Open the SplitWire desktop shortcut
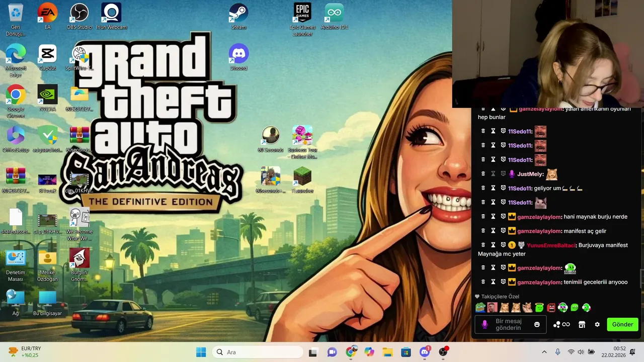The height and width of the screenshot is (362, 644). coord(79,57)
